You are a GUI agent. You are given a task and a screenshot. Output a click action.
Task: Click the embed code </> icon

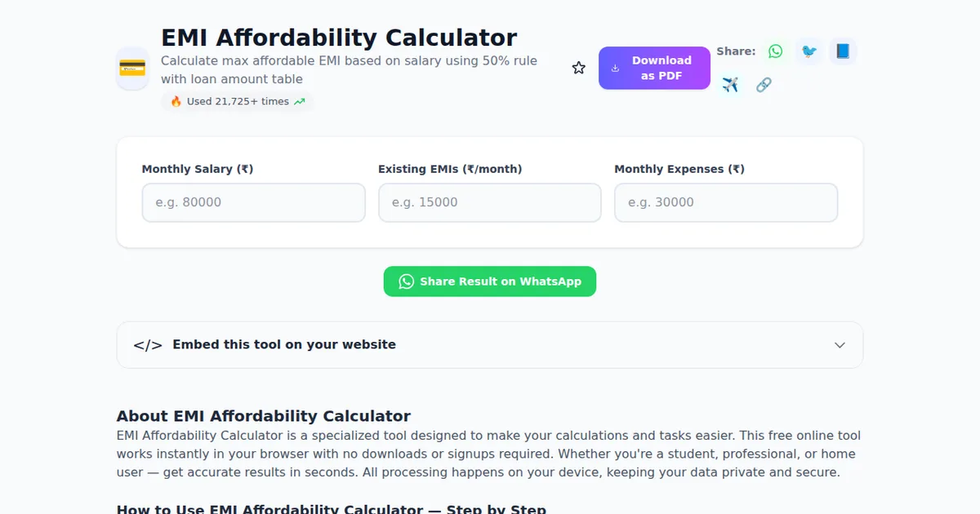pos(148,344)
